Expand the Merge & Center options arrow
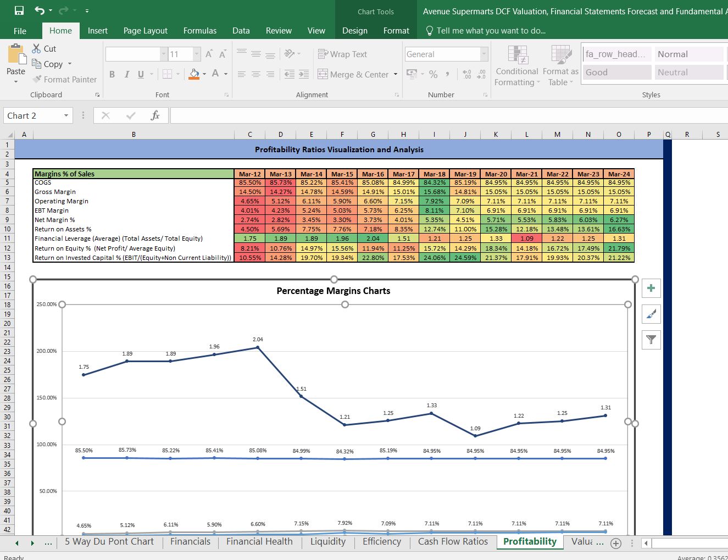 [x=396, y=74]
